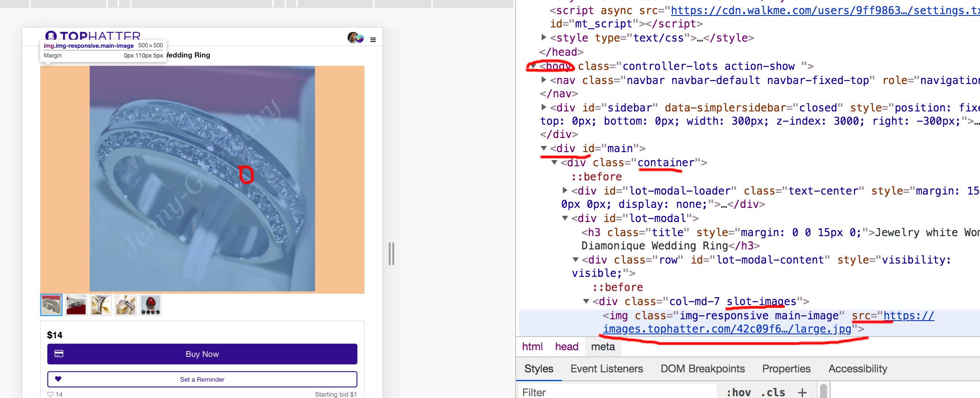Select the html breadcrumb
Image resolution: width=980 pixels, height=398 pixels.
(532, 347)
